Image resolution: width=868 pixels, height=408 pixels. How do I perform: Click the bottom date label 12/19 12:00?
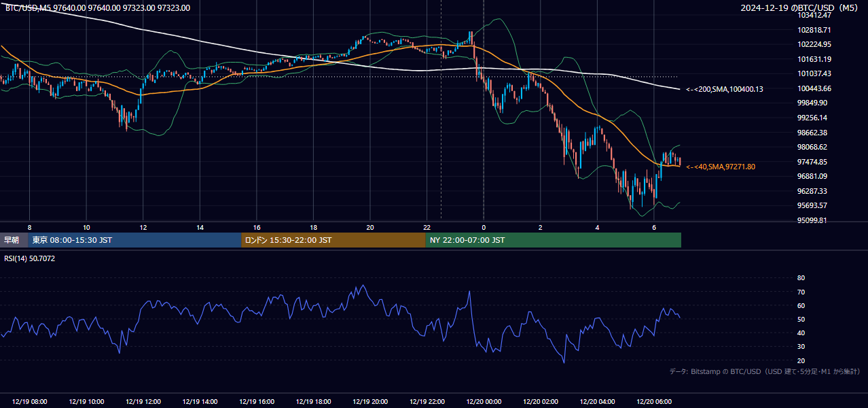pos(143,402)
